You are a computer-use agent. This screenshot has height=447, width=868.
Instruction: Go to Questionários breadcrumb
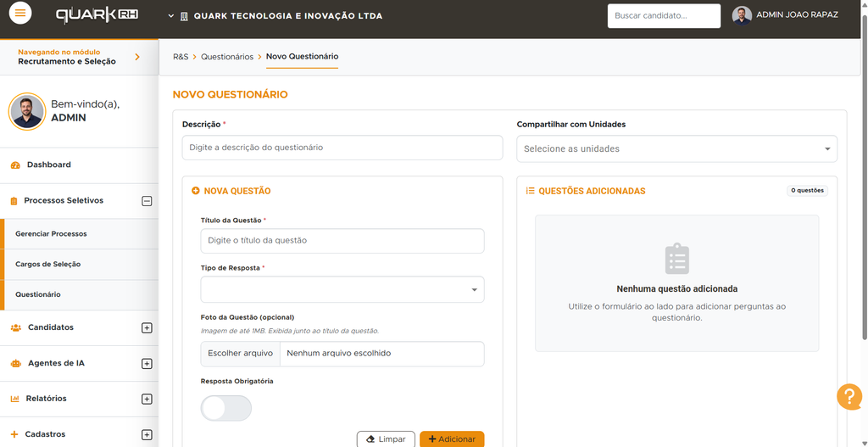tap(227, 57)
